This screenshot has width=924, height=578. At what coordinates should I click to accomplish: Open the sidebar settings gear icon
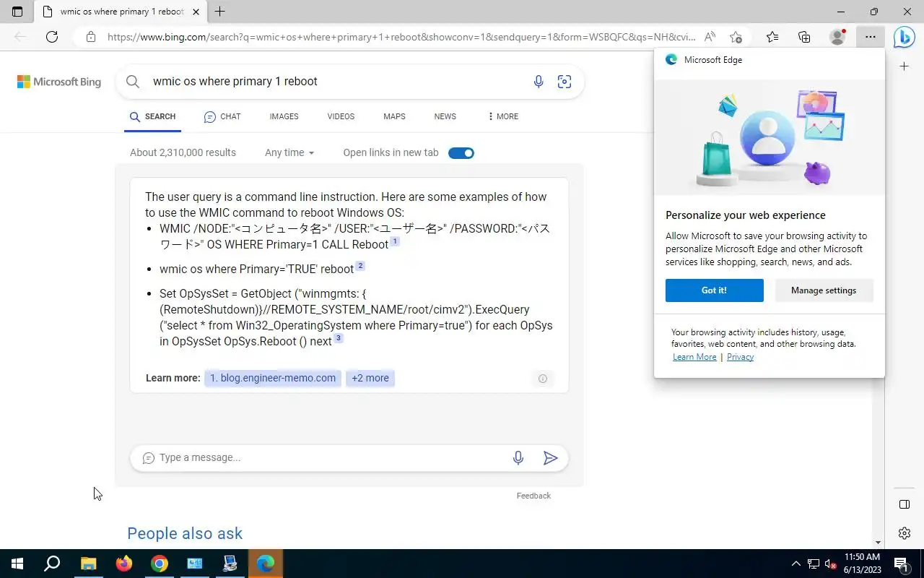click(x=905, y=533)
